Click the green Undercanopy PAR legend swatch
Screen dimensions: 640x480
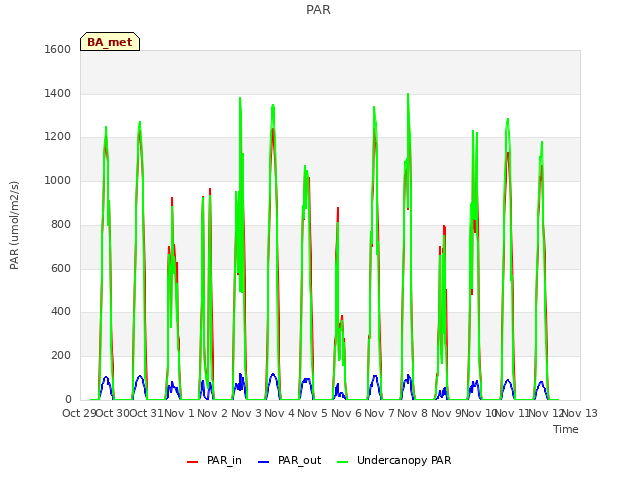tap(343, 462)
